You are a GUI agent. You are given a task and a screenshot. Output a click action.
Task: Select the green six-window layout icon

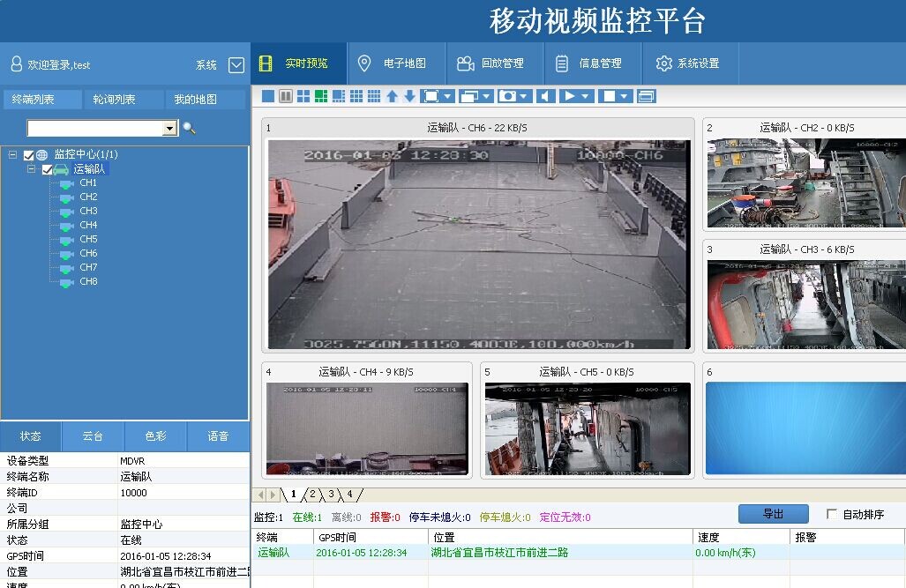pos(321,96)
